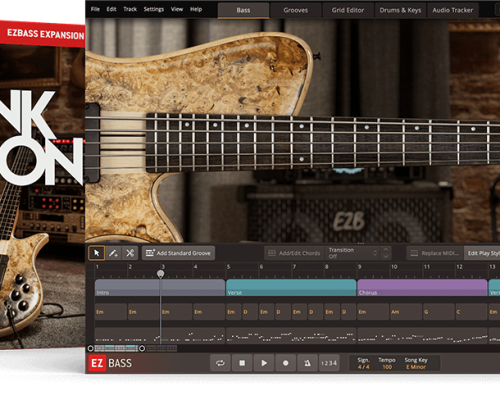
Task: Select the Intro MIDI notes block
Action: 160,335
